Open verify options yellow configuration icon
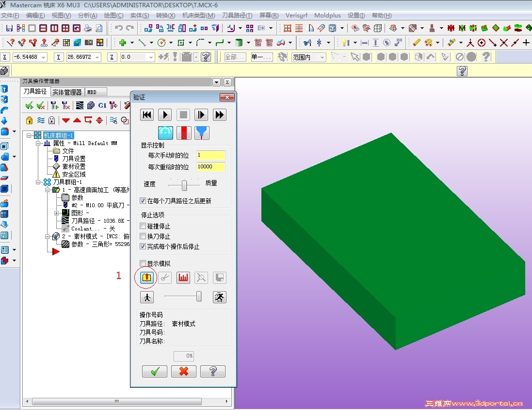Screen dimensions: 532x410 (146, 278)
